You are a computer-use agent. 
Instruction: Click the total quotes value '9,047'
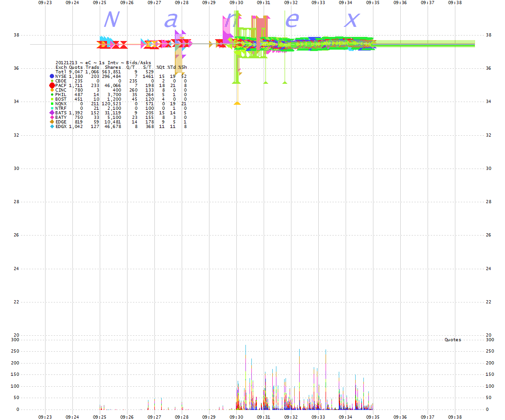tap(76, 72)
